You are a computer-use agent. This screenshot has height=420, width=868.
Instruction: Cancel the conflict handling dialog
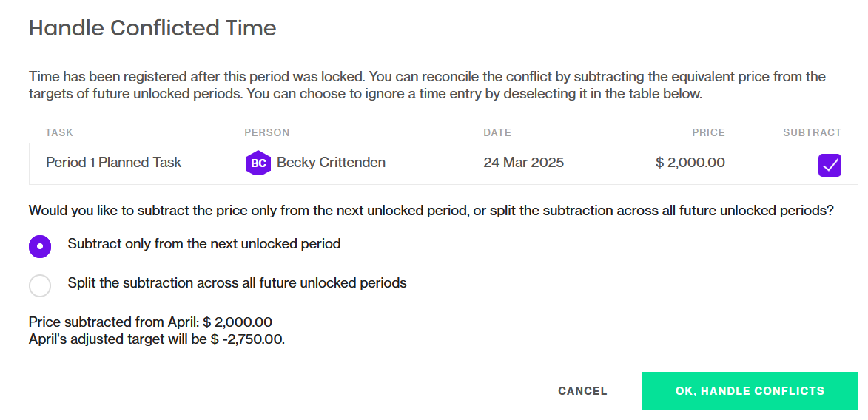click(x=582, y=390)
